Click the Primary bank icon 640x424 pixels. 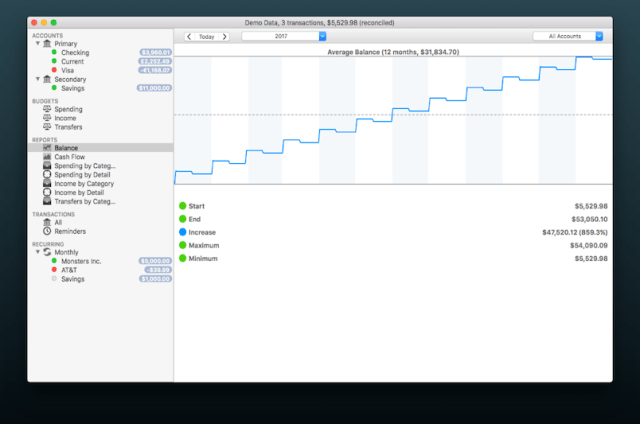coord(47,43)
